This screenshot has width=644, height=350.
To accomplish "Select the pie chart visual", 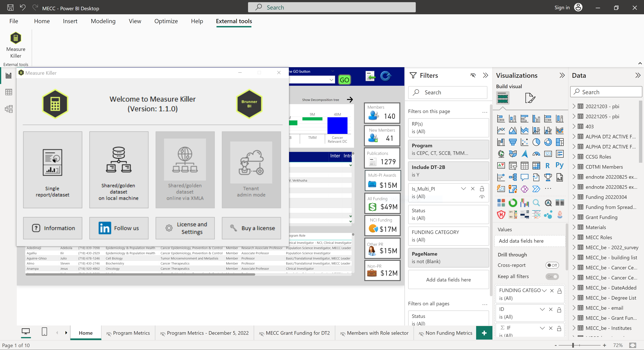I will [536, 142].
